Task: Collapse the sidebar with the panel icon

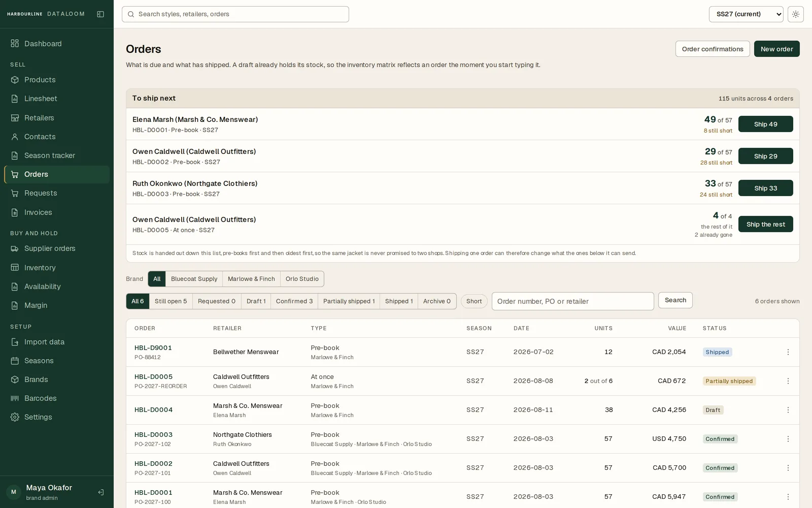Action: click(100, 14)
